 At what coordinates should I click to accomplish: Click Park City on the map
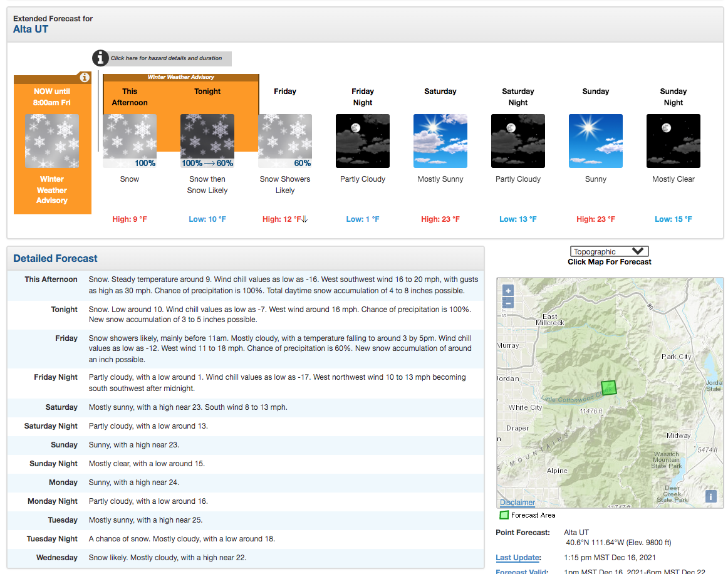pyautogui.click(x=676, y=357)
